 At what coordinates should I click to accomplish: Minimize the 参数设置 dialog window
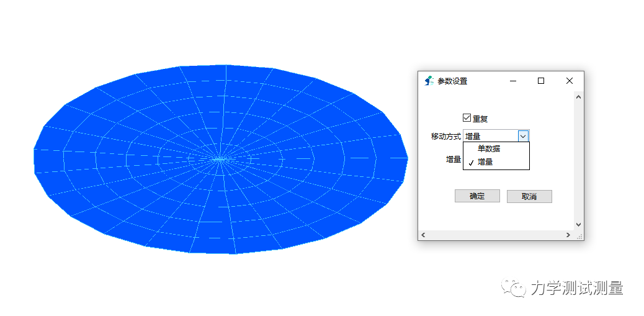point(512,81)
